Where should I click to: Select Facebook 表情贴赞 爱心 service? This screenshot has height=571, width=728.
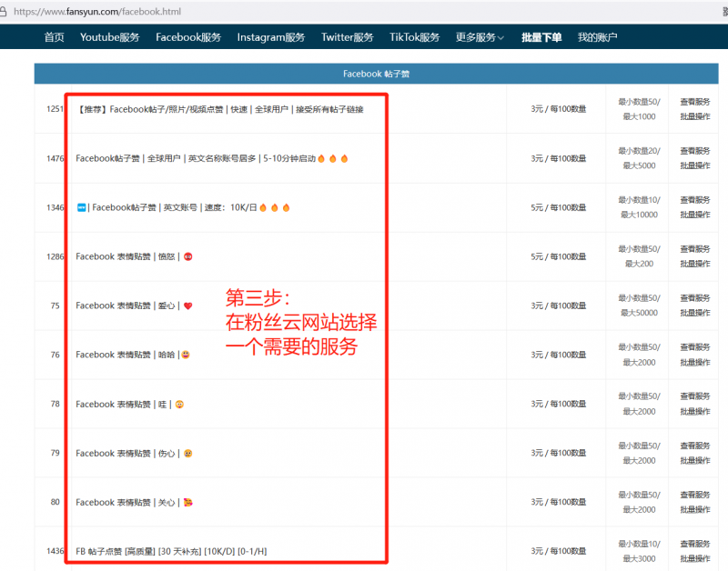[134, 306]
